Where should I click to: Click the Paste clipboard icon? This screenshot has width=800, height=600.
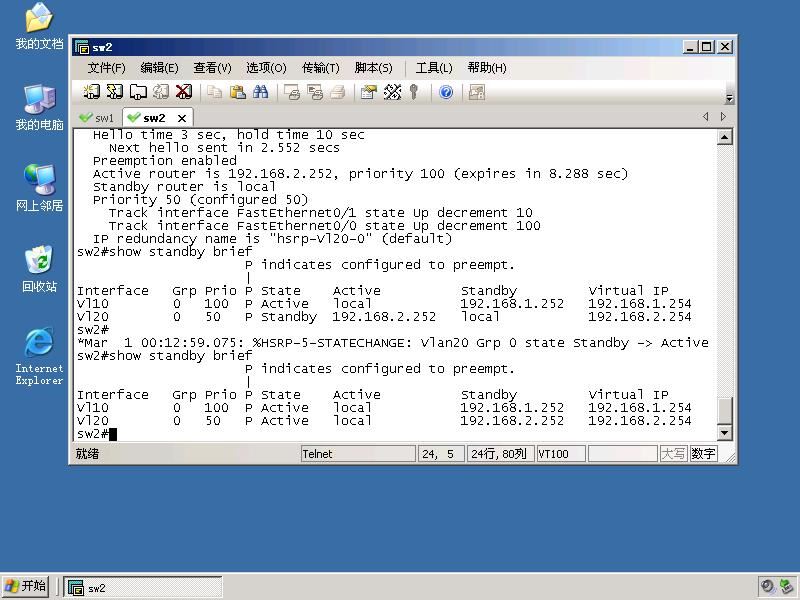tap(238, 92)
